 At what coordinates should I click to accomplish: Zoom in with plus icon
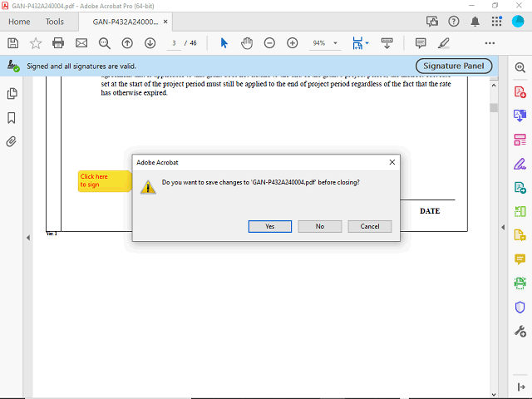[x=292, y=43]
